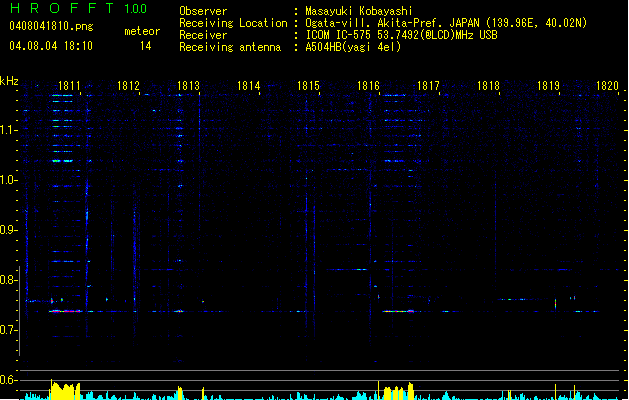The width and height of the screenshot is (629, 400).
Task: Click the yellow power peak below 1816
Action: (398, 392)
